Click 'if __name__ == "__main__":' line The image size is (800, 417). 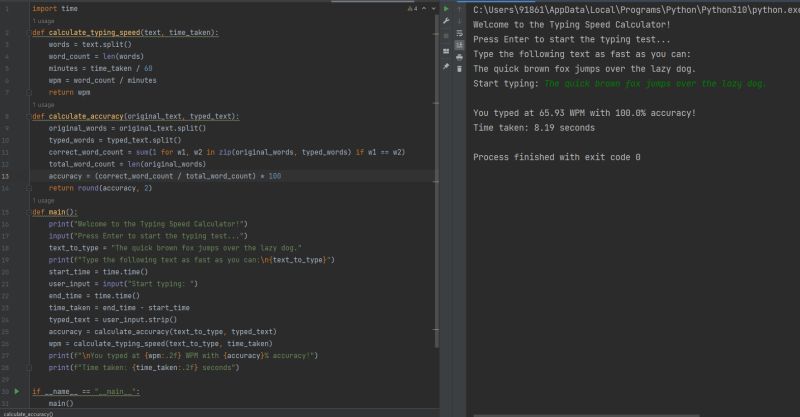86,391
